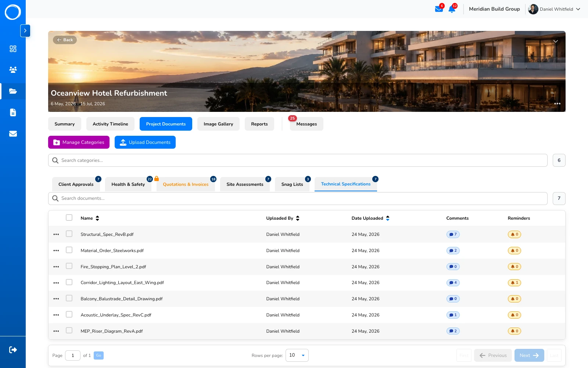The height and width of the screenshot is (368, 588).
Task: Open the projects folder icon in sidebar
Action: [x=13, y=91]
